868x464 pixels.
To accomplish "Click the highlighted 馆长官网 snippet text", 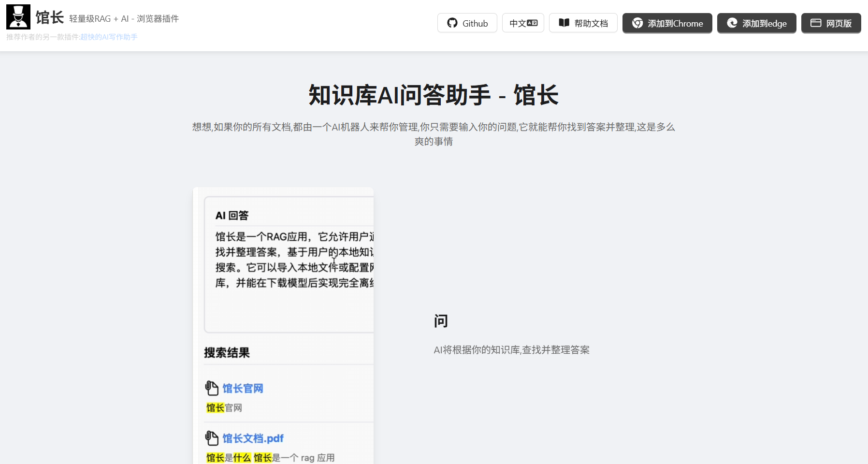I will 224,408.
